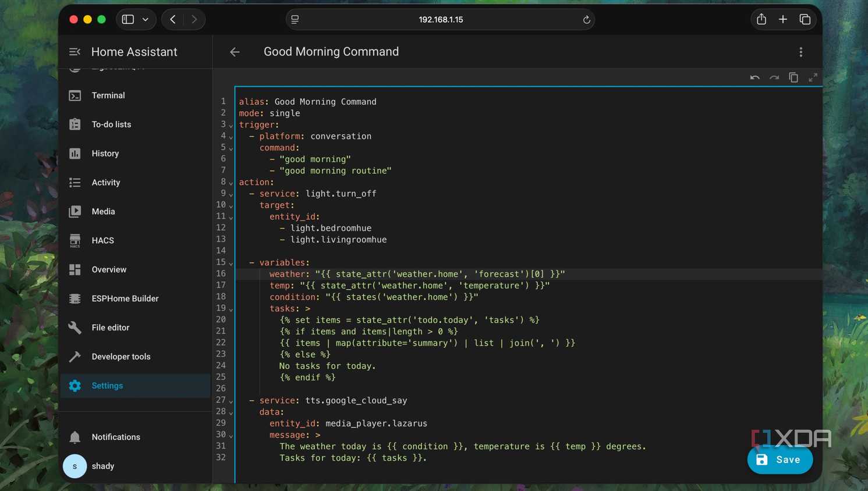Copy the YAML code to clipboard
The image size is (868, 491).
coord(793,77)
